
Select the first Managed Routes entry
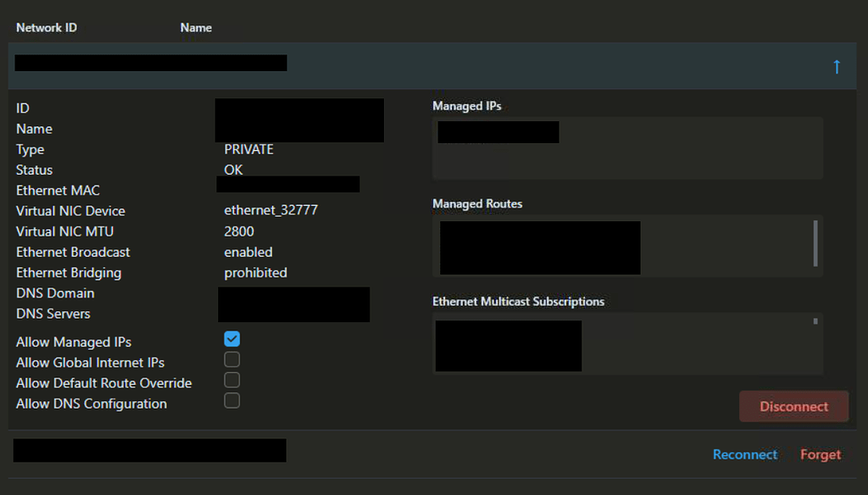coord(538,231)
